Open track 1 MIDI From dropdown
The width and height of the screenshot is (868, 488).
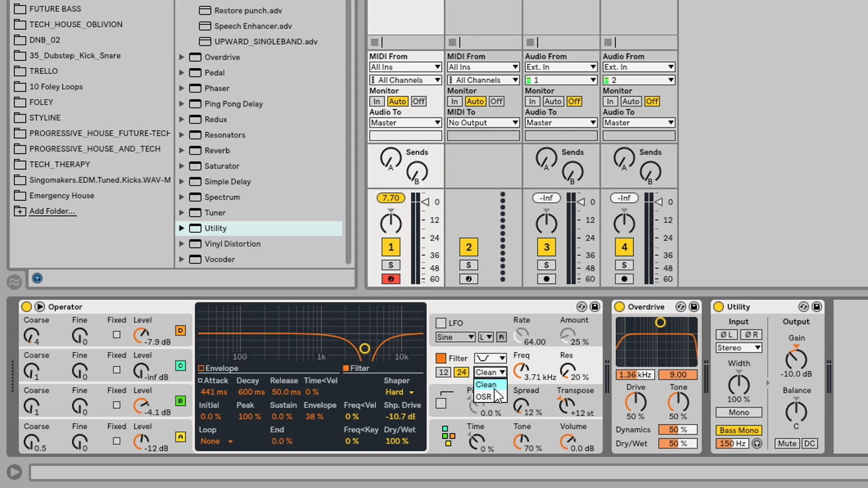pos(405,67)
